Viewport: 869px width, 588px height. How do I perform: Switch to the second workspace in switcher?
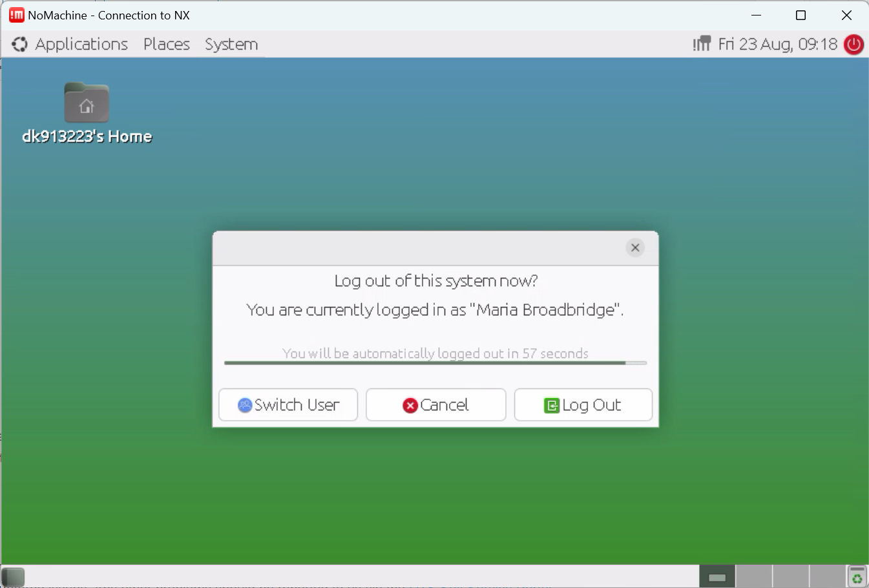(x=753, y=576)
